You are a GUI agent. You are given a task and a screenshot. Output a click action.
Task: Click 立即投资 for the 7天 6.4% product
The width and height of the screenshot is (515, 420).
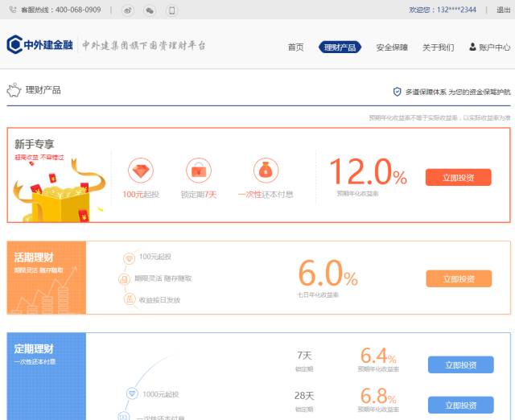(x=461, y=364)
